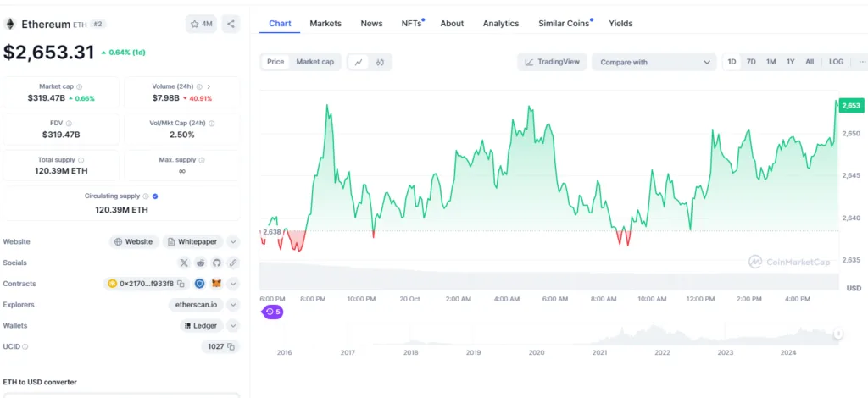Click the chain link icon in Socials
The image size is (868, 398).
click(x=233, y=263)
